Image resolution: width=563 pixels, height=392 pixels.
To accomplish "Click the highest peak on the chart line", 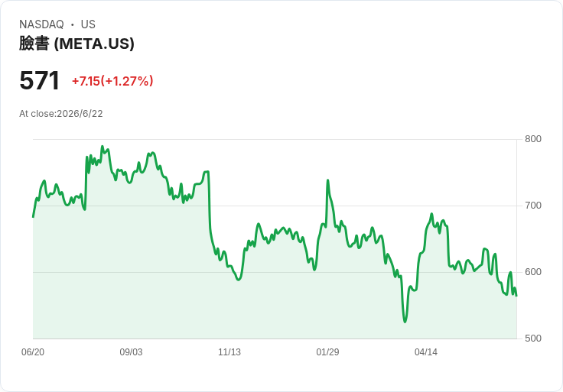I will [x=103, y=146].
